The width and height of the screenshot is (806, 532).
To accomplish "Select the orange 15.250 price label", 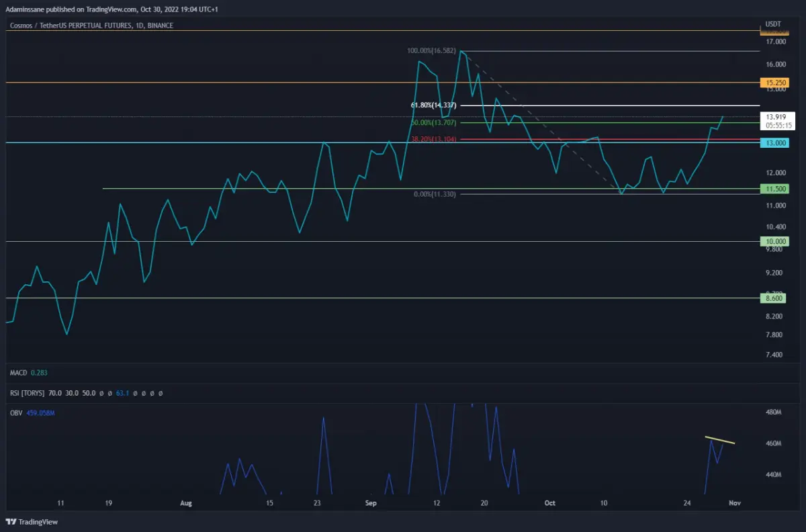I will [x=774, y=83].
